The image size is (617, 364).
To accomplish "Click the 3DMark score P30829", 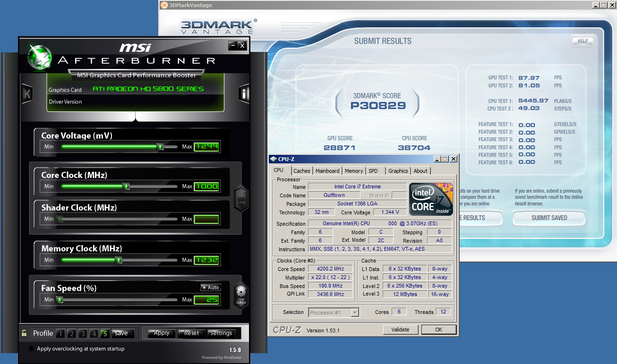I will (x=378, y=105).
